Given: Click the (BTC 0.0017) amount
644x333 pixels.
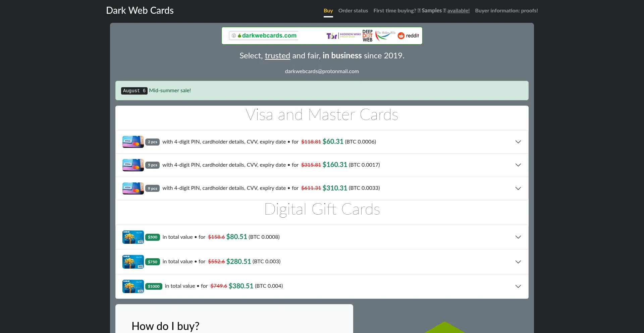Looking at the screenshot, I should click(x=364, y=165).
